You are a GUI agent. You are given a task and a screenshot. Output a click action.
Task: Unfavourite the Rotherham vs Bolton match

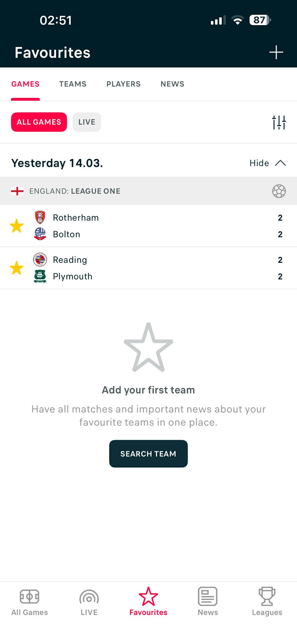pyautogui.click(x=17, y=226)
